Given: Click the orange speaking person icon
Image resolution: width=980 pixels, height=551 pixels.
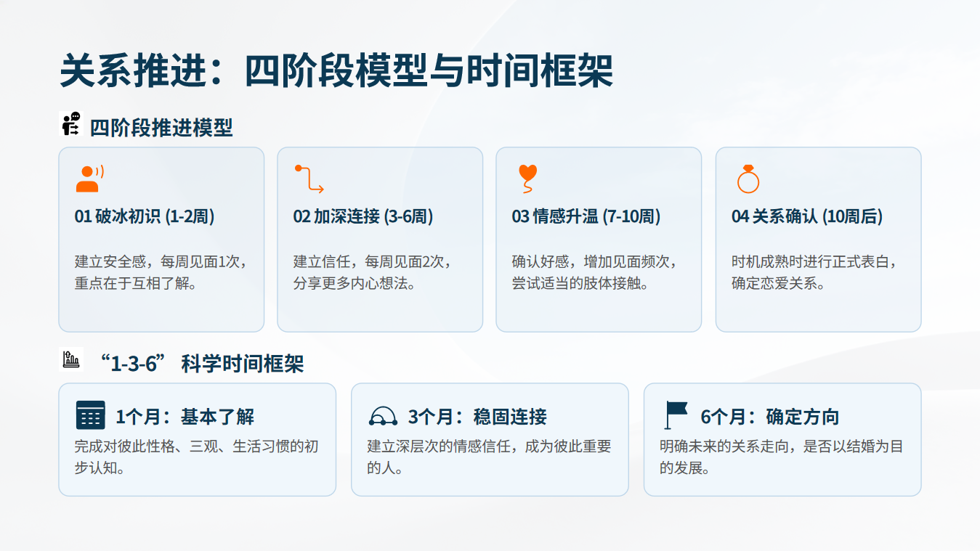Looking at the screenshot, I should 89,179.
